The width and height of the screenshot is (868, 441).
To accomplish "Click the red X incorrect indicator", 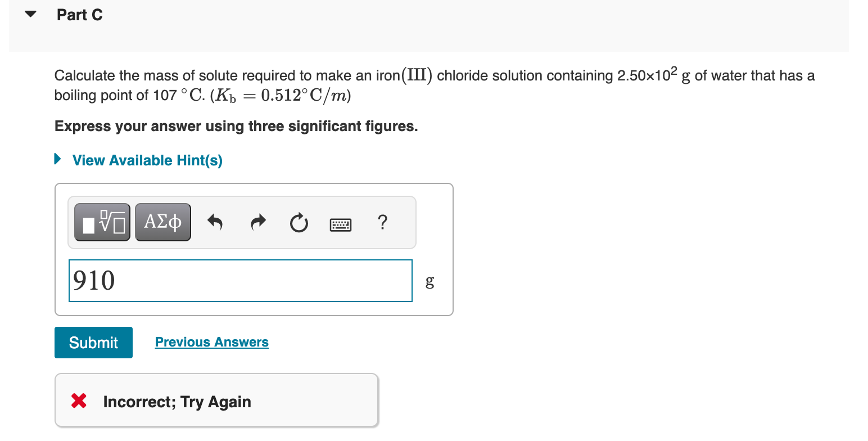I will point(78,401).
